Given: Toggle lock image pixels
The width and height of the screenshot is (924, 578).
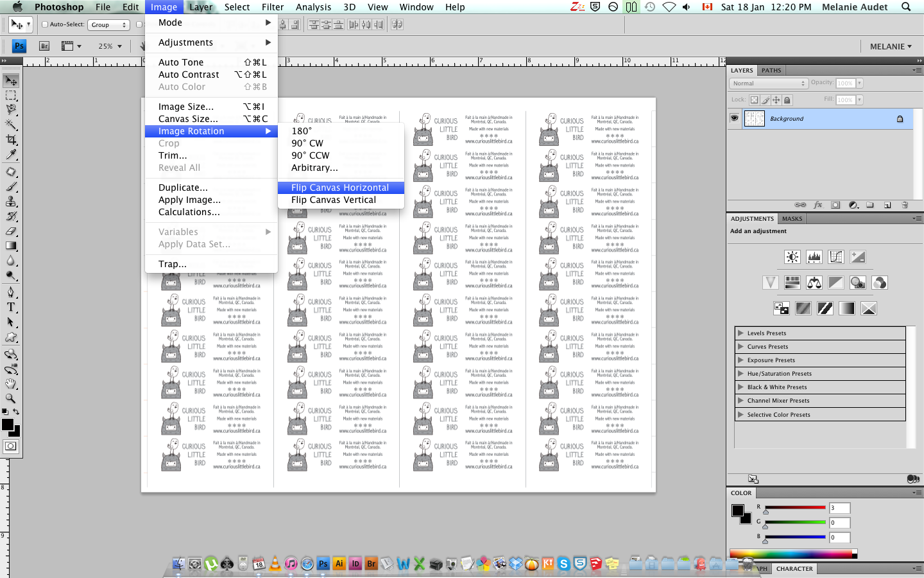Looking at the screenshot, I should 766,100.
